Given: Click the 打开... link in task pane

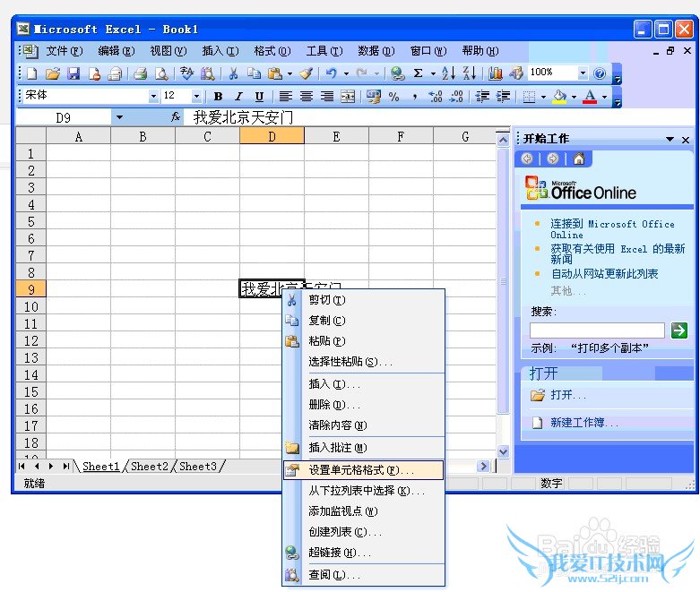Looking at the screenshot, I should (568, 395).
